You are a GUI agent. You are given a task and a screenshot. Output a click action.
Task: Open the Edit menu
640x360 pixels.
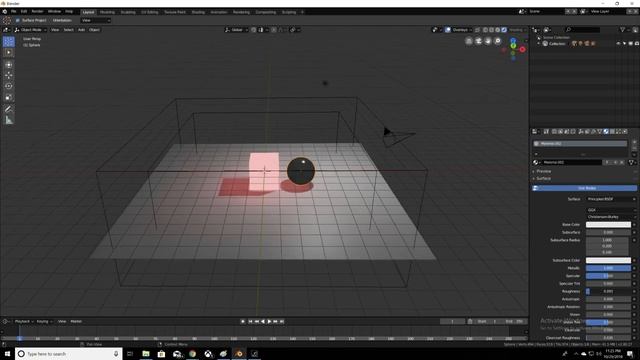[x=24, y=11]
